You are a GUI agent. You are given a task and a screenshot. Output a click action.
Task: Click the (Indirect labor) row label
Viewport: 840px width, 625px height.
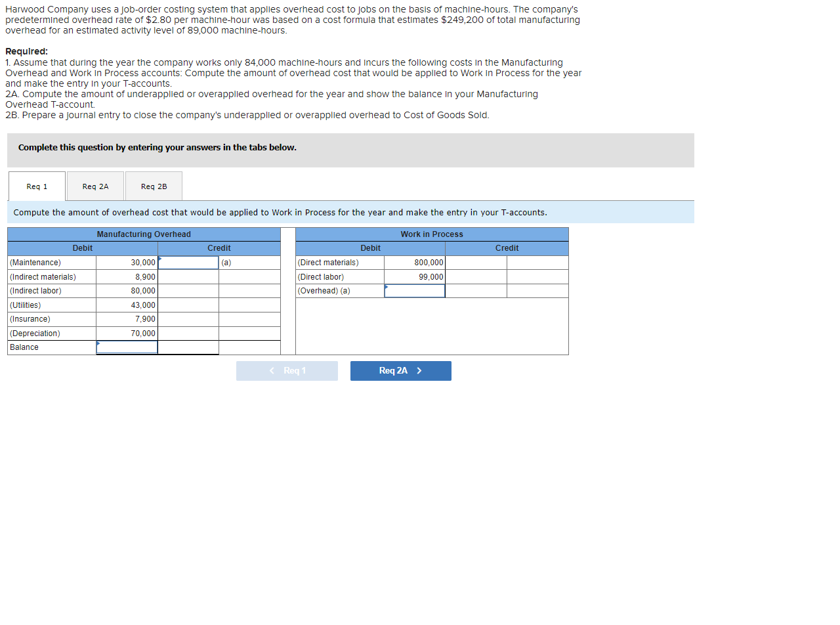coord(35,291)
